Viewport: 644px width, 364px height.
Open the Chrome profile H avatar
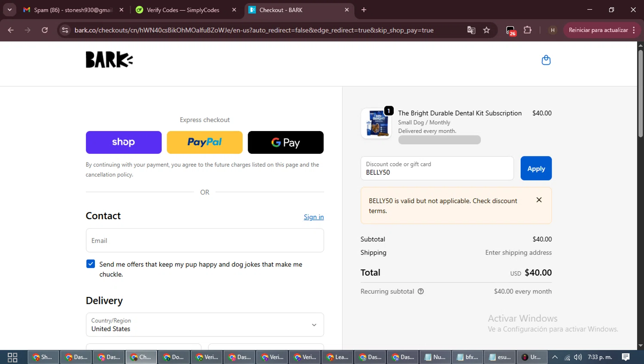tap(553, 30)
